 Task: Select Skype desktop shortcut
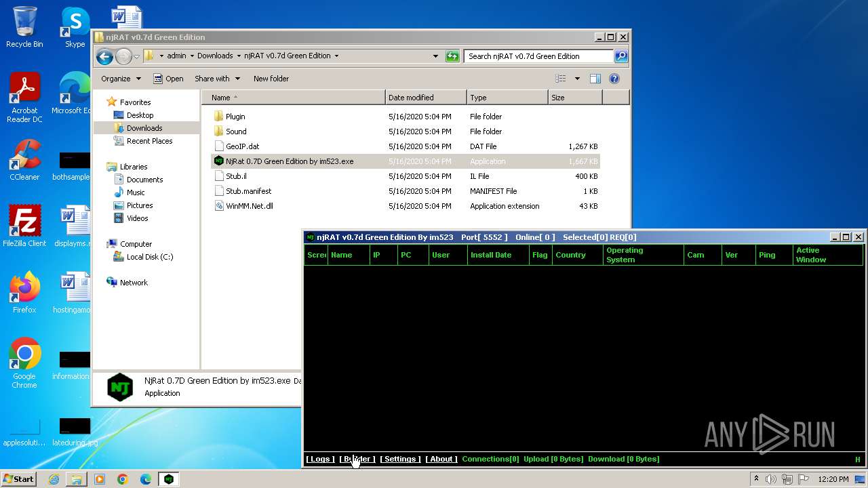coord(75,27)
